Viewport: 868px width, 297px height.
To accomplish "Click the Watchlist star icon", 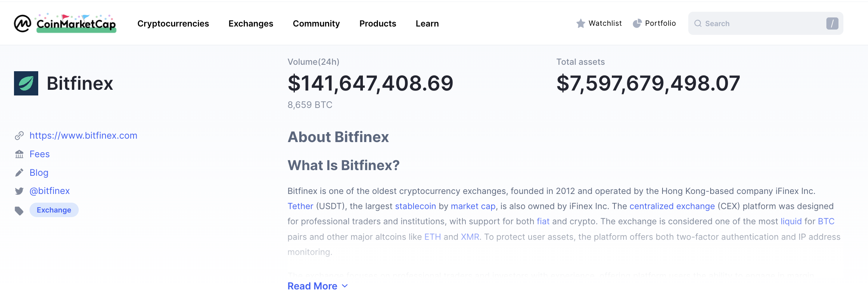I will 580,23.
